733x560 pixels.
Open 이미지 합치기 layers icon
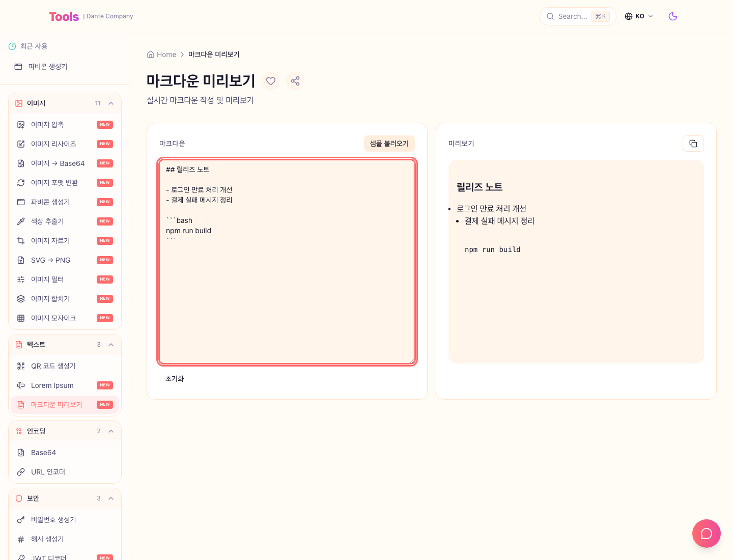(x=21, y=299)
